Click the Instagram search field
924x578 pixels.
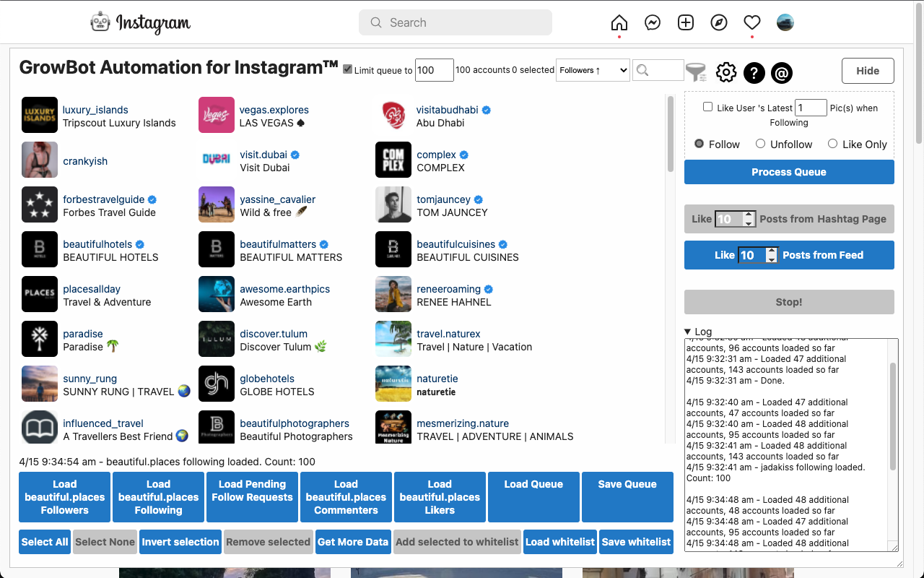[456, 22]
